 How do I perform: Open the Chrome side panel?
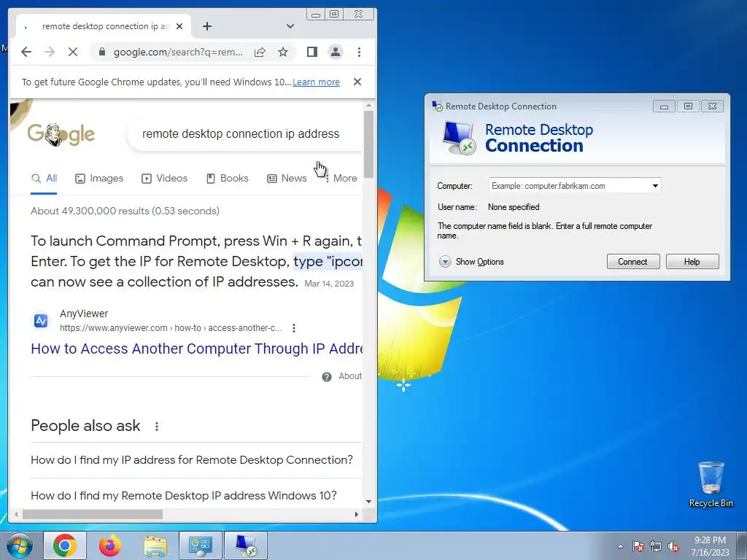coord(312,52)
